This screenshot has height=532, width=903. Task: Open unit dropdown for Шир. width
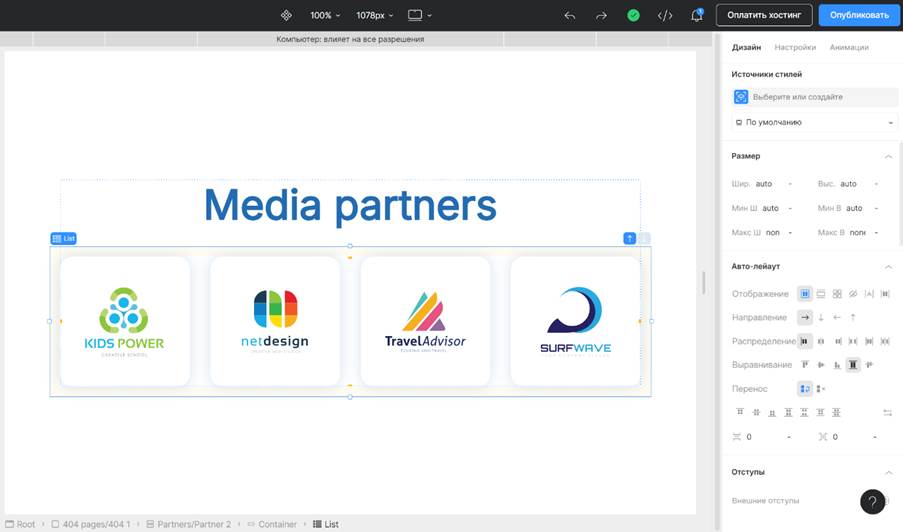tap(790, 184)
